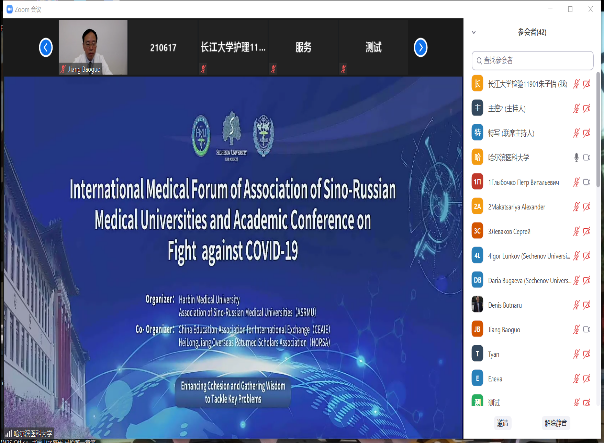Select the 服务 participant tile

tap(303, 47)
